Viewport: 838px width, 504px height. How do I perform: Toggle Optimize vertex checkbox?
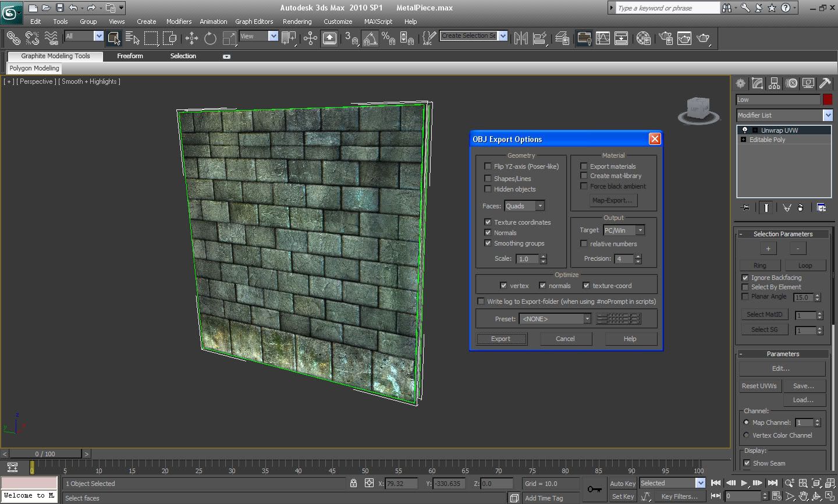coord(503,285)
